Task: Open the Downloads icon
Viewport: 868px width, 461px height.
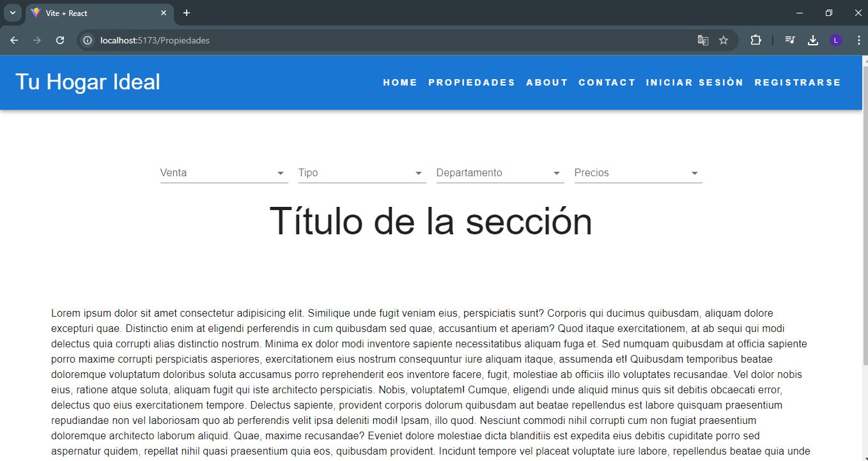Action: point(813,40)
